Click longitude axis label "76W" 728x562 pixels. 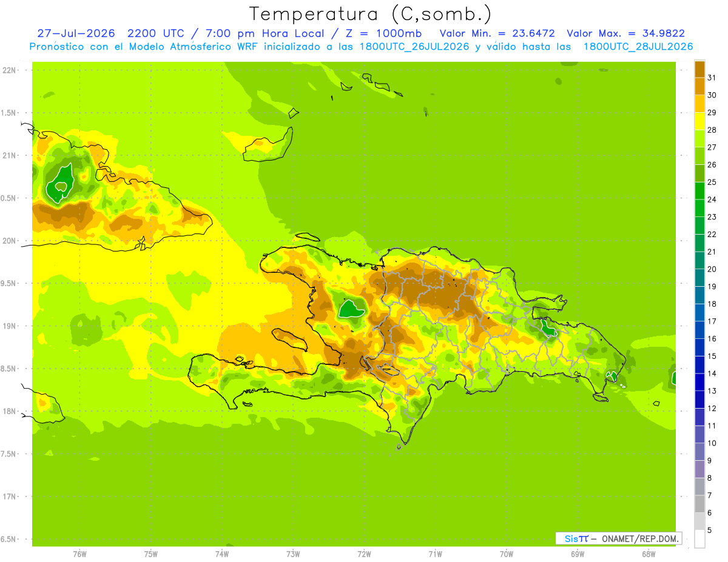[79, 554]
